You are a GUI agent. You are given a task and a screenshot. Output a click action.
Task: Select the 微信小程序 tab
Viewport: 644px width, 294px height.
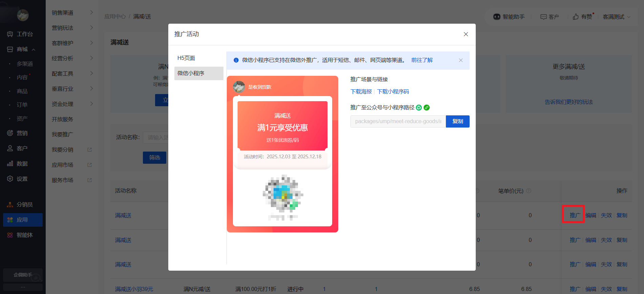(199, 73)
